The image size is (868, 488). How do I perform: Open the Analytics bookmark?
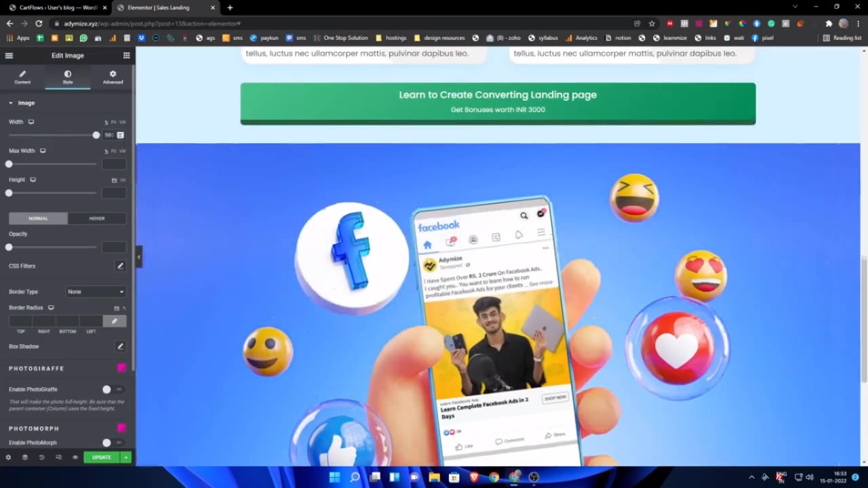(582, 38)
